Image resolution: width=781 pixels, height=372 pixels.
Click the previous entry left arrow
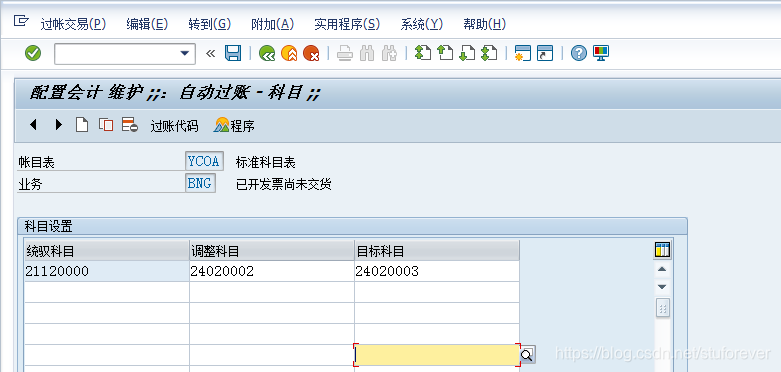pos(33,125)
